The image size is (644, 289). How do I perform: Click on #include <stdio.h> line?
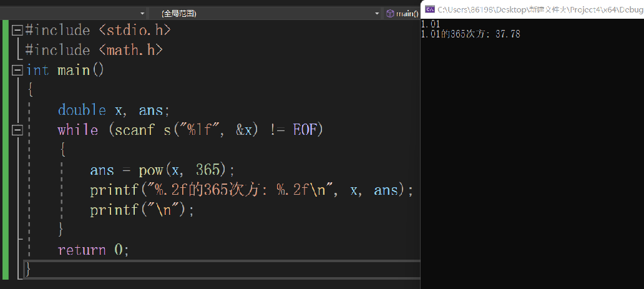click(x=98, y=31)
